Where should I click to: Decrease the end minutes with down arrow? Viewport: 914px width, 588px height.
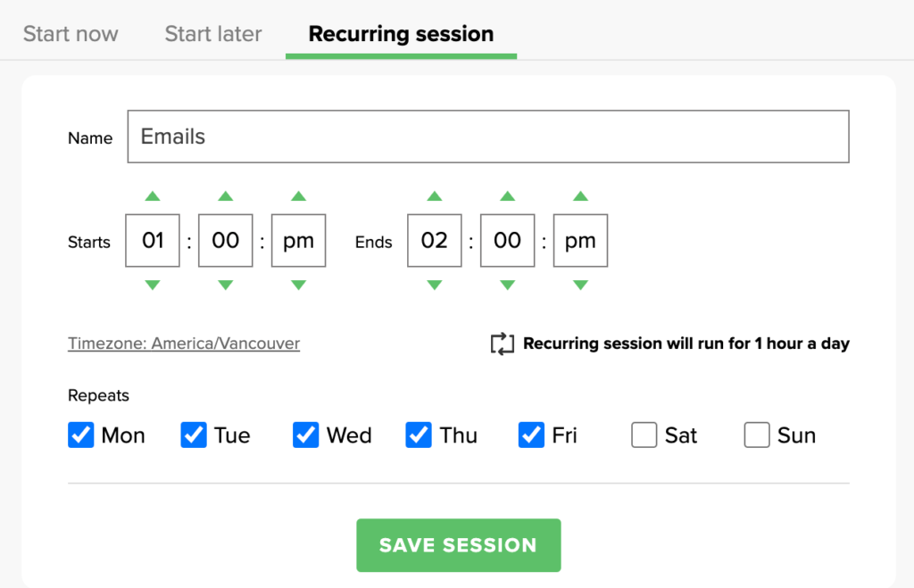(508, 285)
